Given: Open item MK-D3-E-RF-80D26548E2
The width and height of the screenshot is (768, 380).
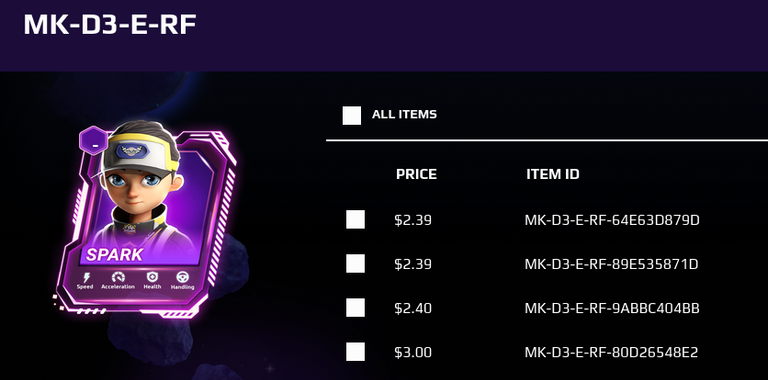Looking at the screenshot, I should pos(611,353).
